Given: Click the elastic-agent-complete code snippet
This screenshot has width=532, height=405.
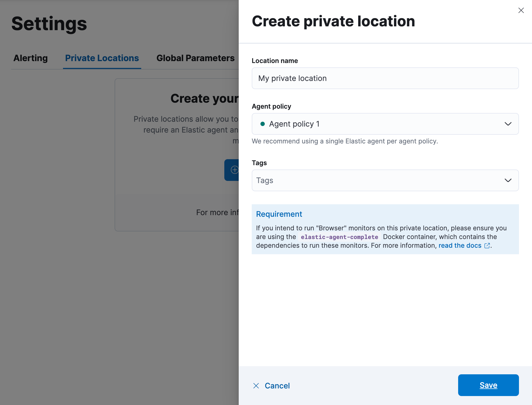Looking at the screenshot, I should coord(339,237).
